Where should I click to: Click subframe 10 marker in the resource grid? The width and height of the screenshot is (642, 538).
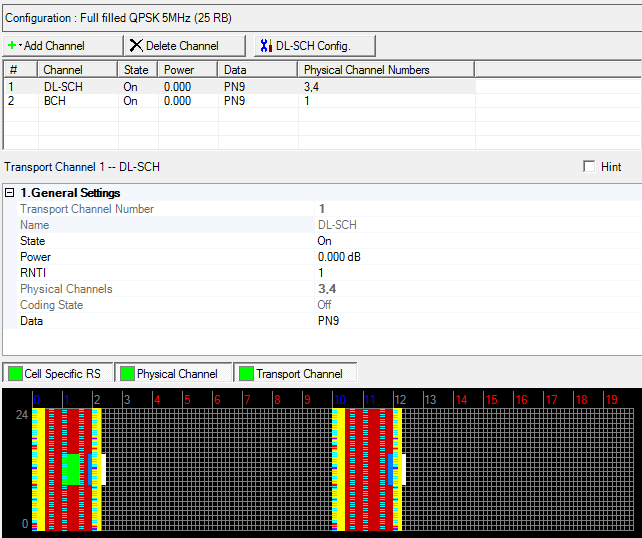pos(340,399)
